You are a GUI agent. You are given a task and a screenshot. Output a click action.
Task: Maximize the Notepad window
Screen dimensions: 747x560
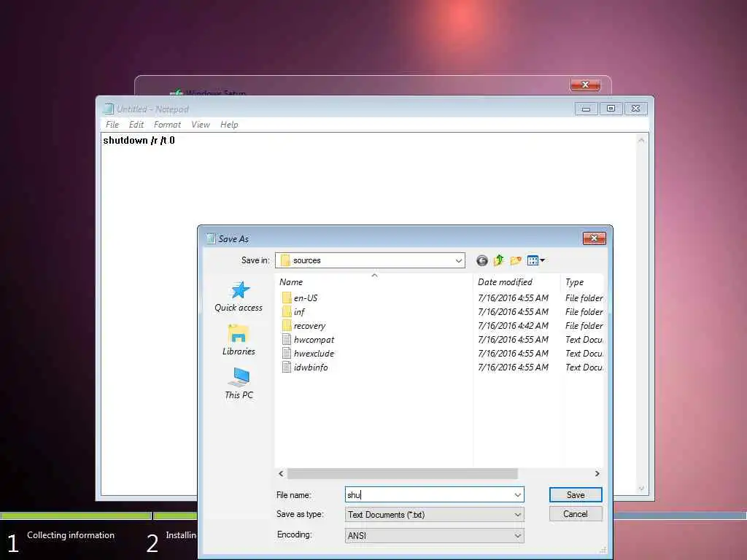click(x=611, y=109)
